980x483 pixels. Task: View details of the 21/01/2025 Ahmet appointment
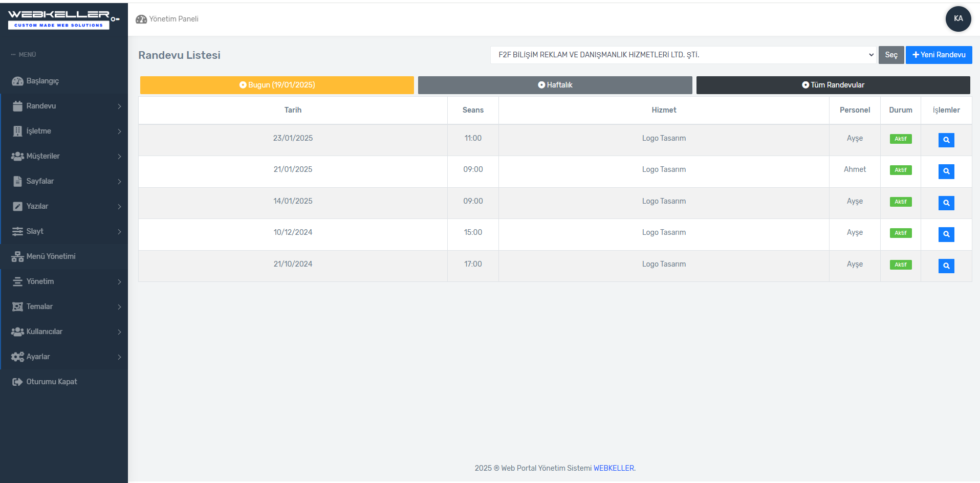point(946,171)
